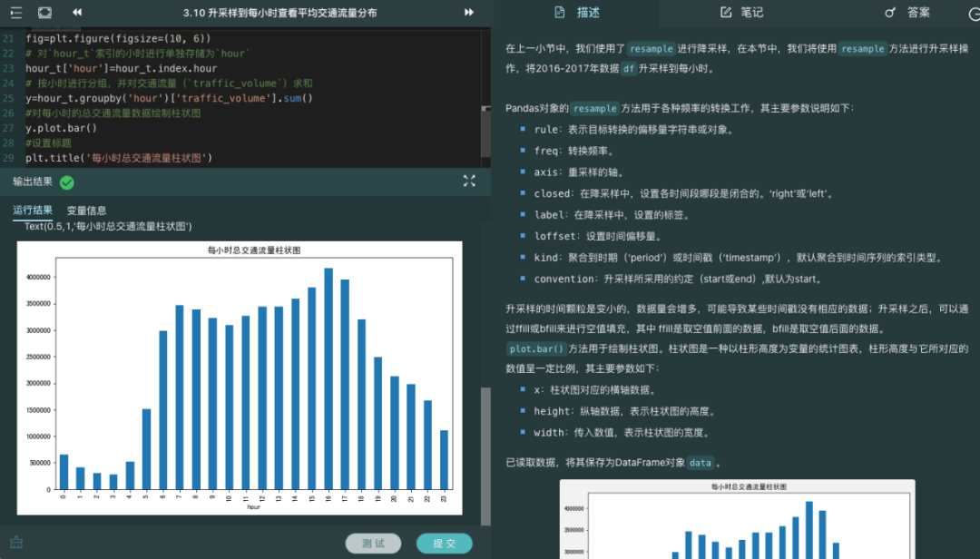Click the lesson title 3.10 升采样到每小时查看平均交通流量分布

point(280,13)
